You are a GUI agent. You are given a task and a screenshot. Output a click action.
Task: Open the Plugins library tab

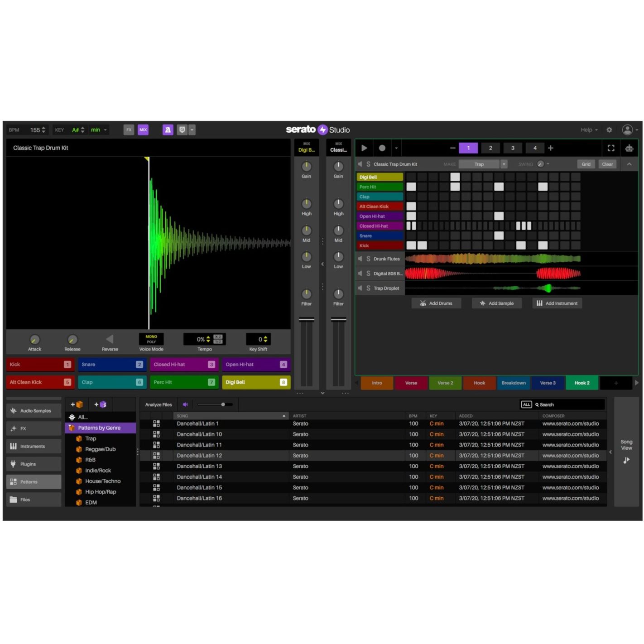click(x=34, y=464)
